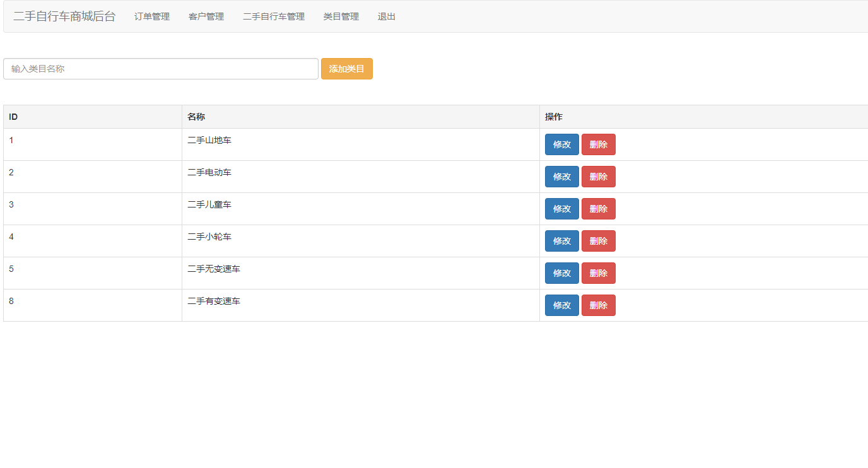
Task: Open the 订单管理 menu item
Action: 151,16
